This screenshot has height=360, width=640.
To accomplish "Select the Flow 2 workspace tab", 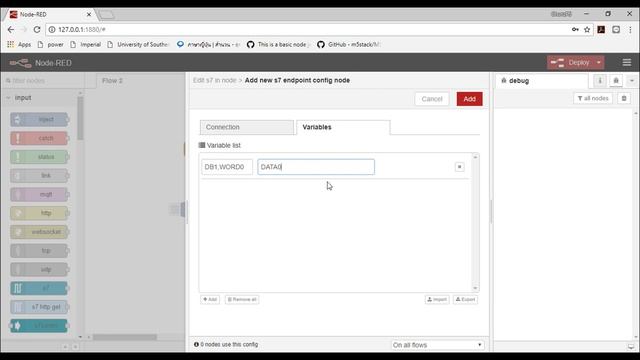I will point(112,81).
